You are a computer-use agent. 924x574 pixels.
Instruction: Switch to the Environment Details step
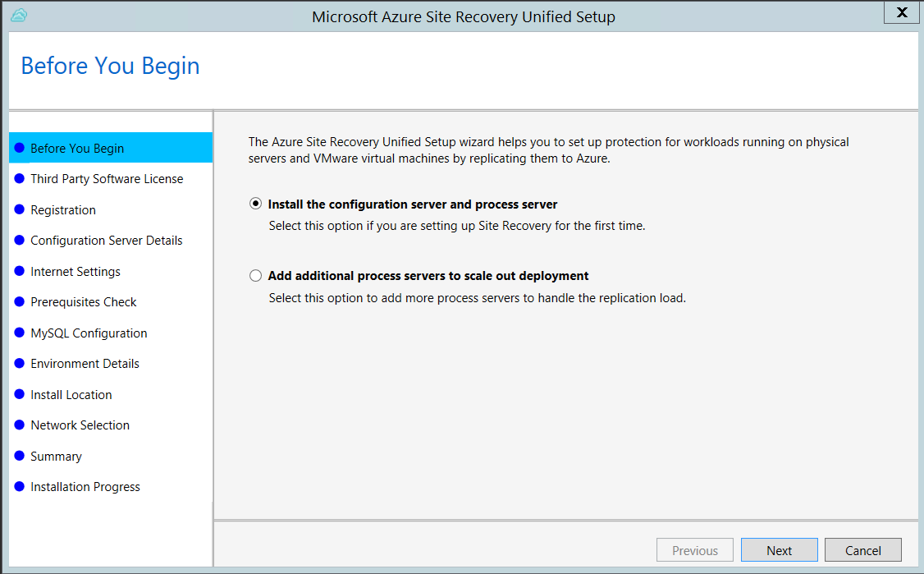click(x=85, y=363)
